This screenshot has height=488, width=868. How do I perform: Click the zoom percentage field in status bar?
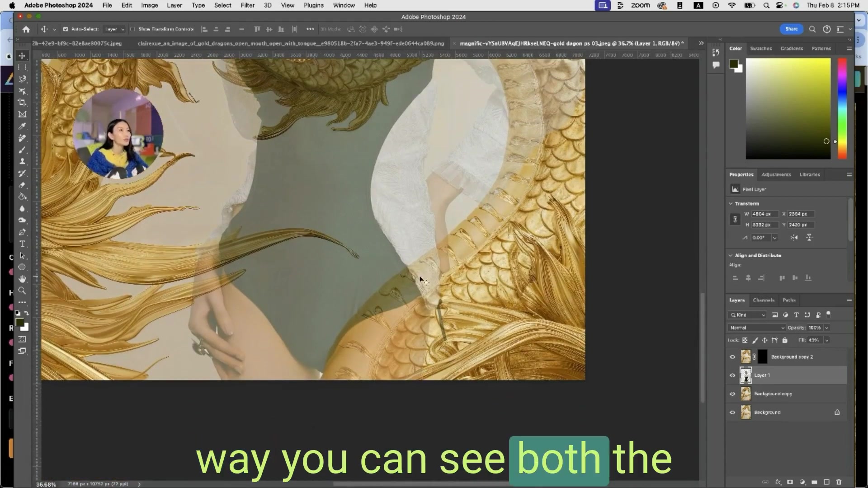click(x=47, y=484)
